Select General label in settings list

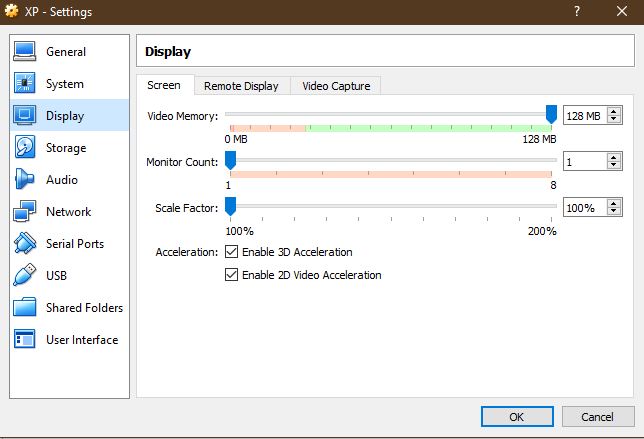[x=66, y=52]
